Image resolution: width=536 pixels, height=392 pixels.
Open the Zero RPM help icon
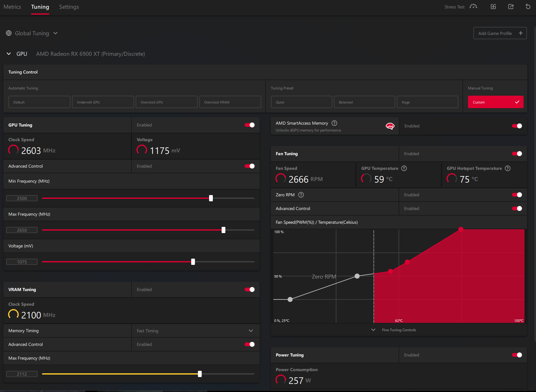[301, 195]
